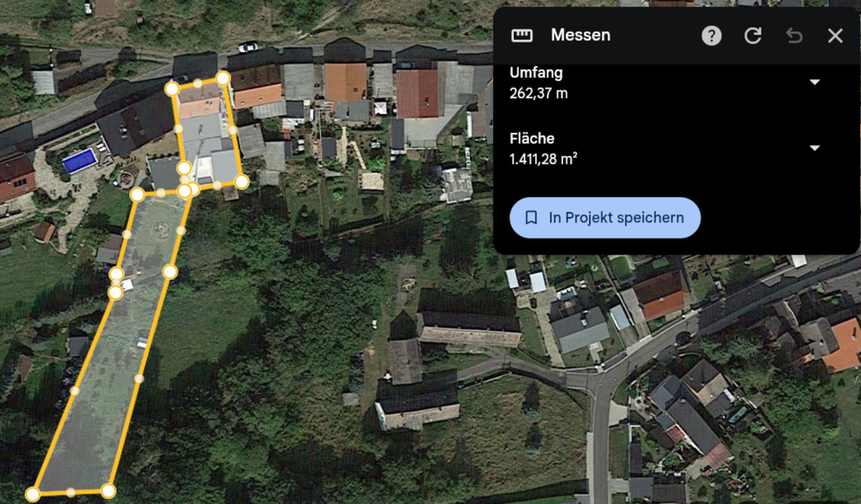Click the white car on the northern road
Screen dimensions: 861x504
click(248, 47)
